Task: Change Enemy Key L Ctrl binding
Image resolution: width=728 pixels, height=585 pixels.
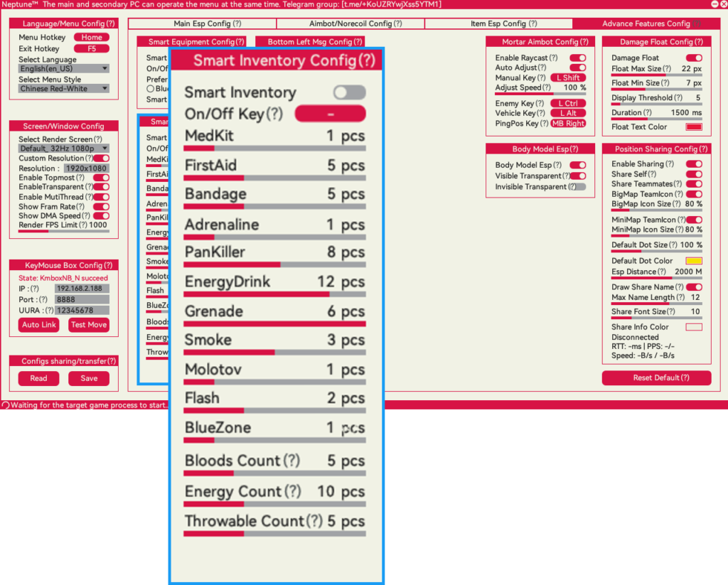Action: 568,104
